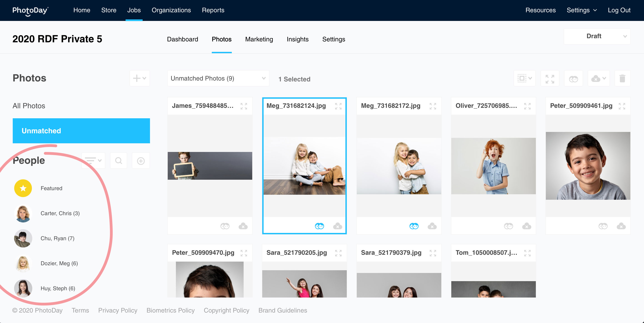The image size is (644, 323).
Task: Toggle face match on selected Meg_731682124.jpg
Action: pyautogui.click(x=319, y=226)
